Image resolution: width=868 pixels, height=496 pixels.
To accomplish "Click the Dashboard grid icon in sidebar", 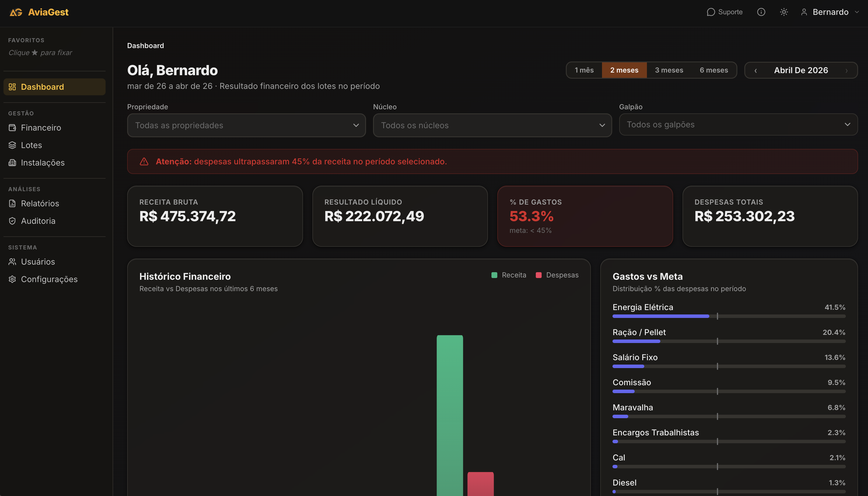I will click(x=12, y=87).
